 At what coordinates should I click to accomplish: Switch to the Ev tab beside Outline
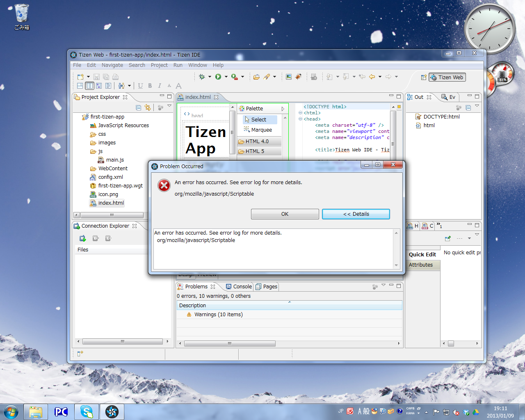tap(449, 97)
